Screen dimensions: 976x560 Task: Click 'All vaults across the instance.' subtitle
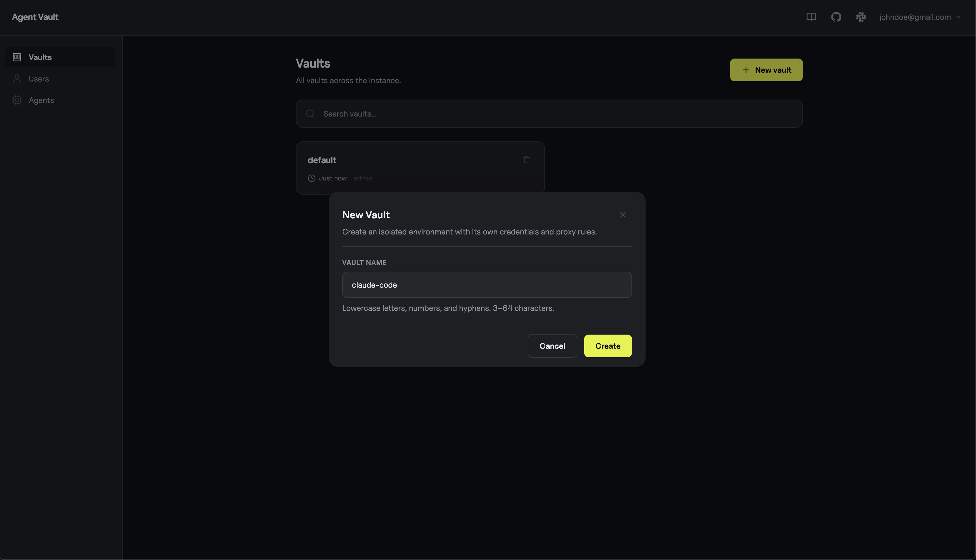(x=348, y=80)
